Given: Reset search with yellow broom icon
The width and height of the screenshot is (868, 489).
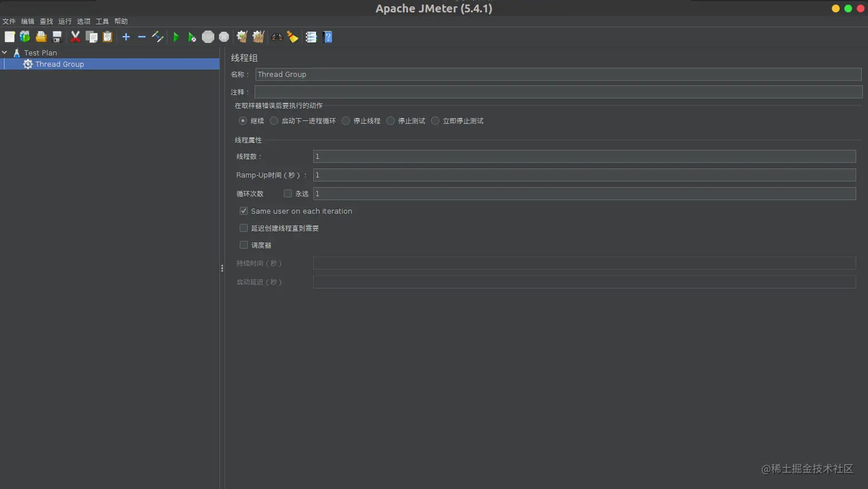Looking at the screenshot, I should (293, 37).
